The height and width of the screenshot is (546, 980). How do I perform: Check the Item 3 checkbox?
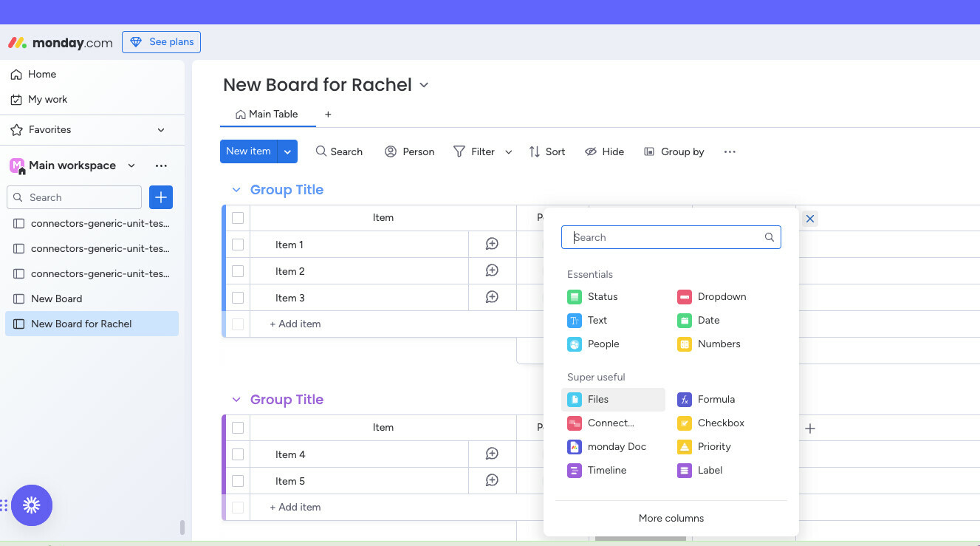238,298
